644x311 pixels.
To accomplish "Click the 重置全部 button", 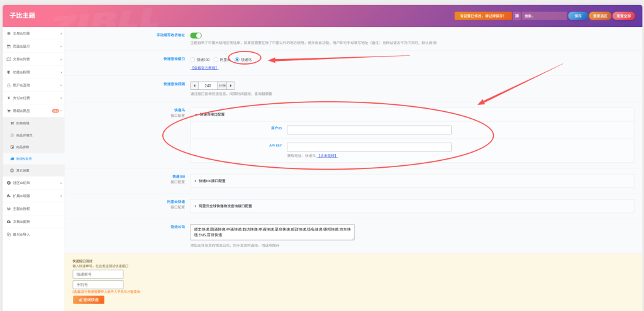I will [623, 16].
